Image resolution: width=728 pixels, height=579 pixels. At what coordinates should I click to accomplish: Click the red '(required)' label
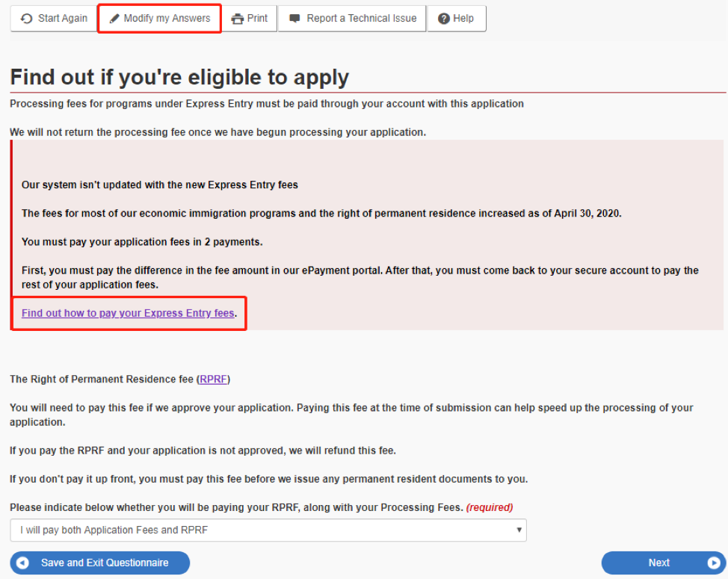pyautogui.click(x=490, y=507)
